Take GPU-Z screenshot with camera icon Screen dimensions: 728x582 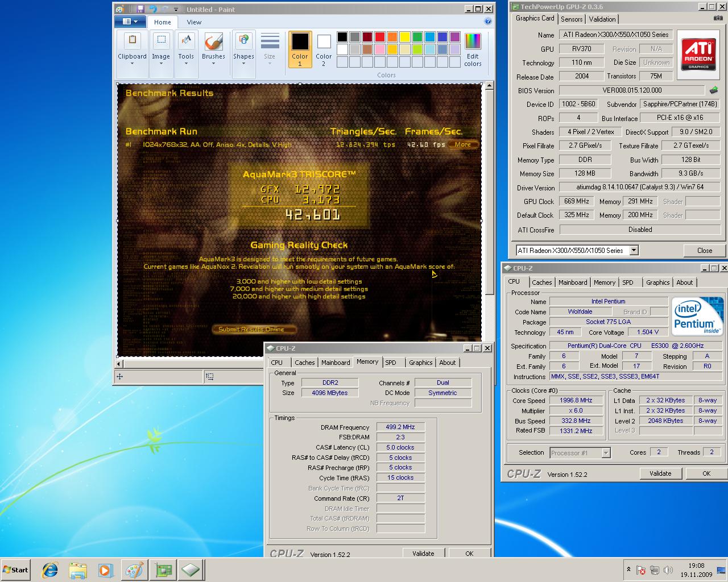pyautogui.click(x=718, y=18)
